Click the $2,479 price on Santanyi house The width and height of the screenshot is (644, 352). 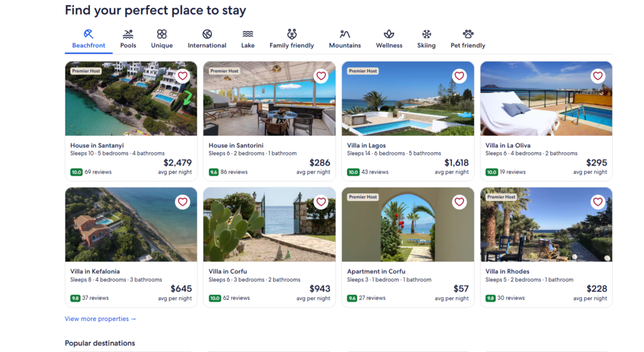pyautogui.click(x=177, y=163)
